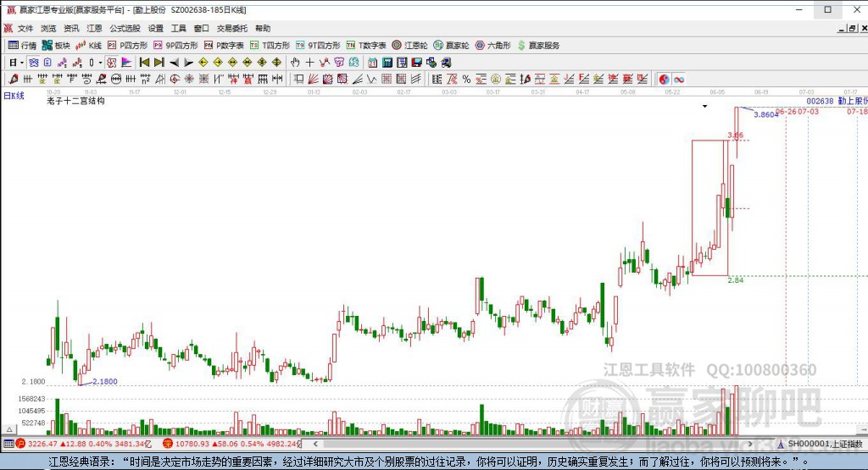Viewport: 868px width, 470px height.
Task: Click the 日K线 chart label
Action: pos(14,96)
